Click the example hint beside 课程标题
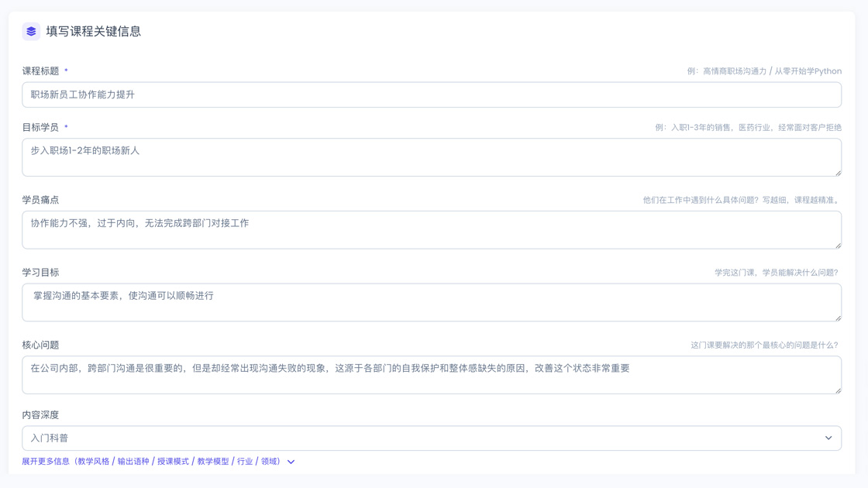The image size is (868, 488). 763,70
